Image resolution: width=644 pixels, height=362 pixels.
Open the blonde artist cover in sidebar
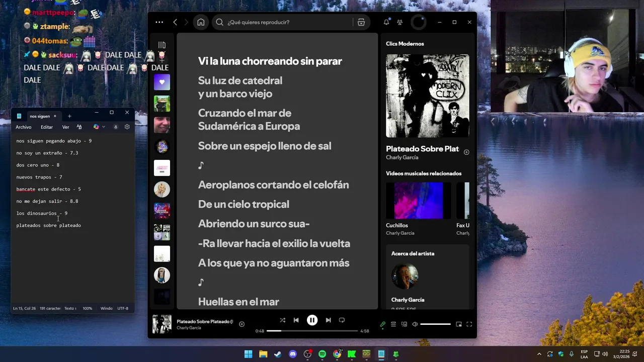(x=162, y=189)
